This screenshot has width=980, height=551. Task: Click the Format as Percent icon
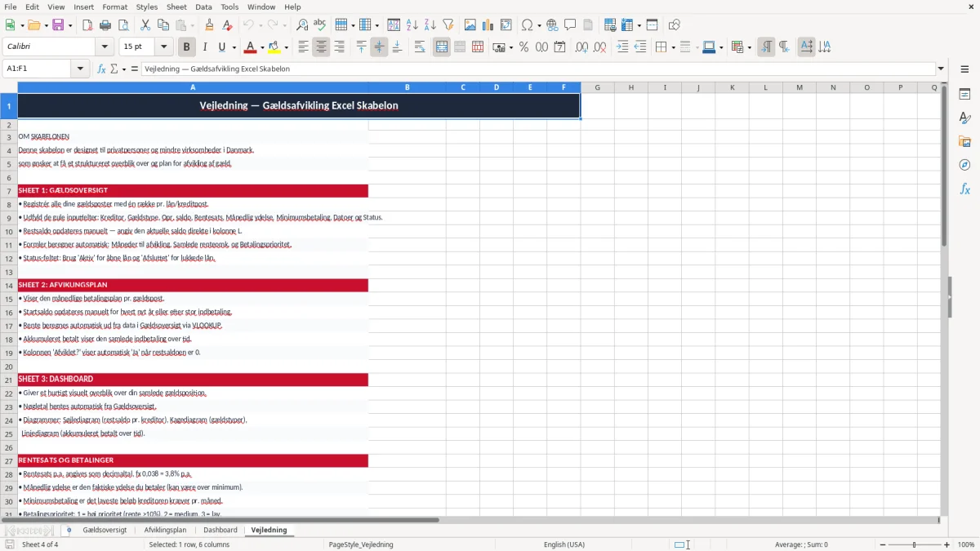click(x=523, y=47)
